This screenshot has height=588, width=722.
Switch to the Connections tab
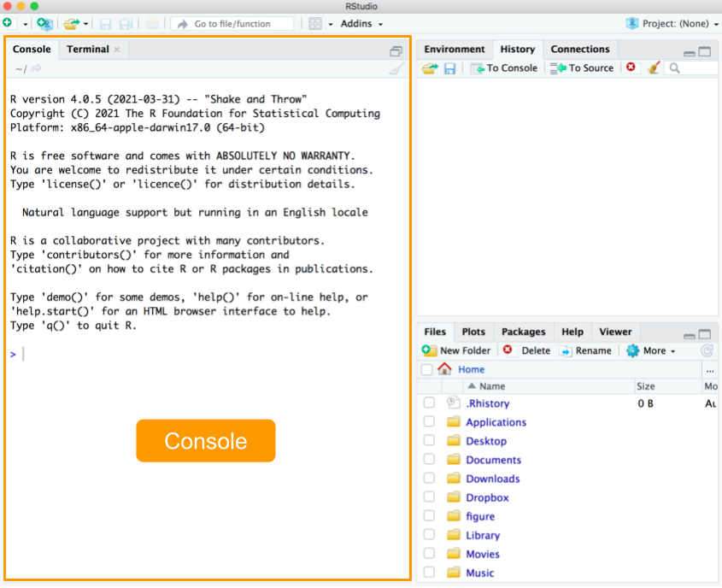[579, 50]
